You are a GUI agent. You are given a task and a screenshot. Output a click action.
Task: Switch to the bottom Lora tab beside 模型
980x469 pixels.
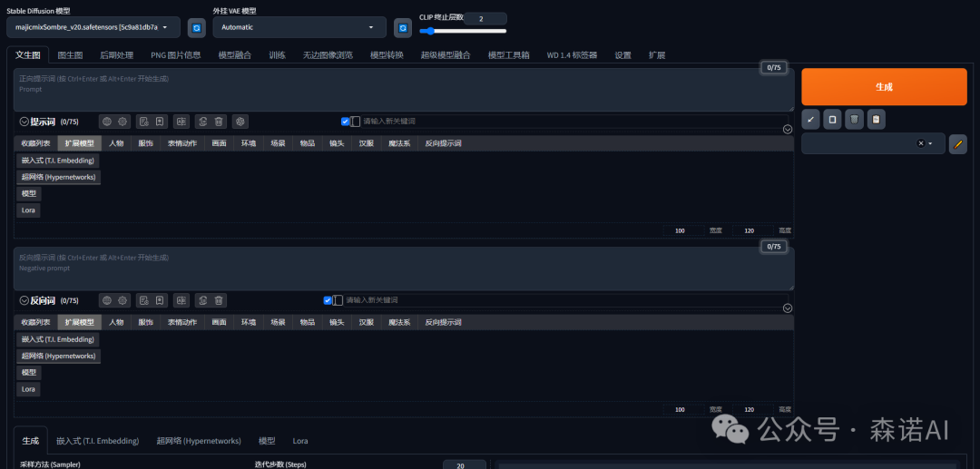300,441
